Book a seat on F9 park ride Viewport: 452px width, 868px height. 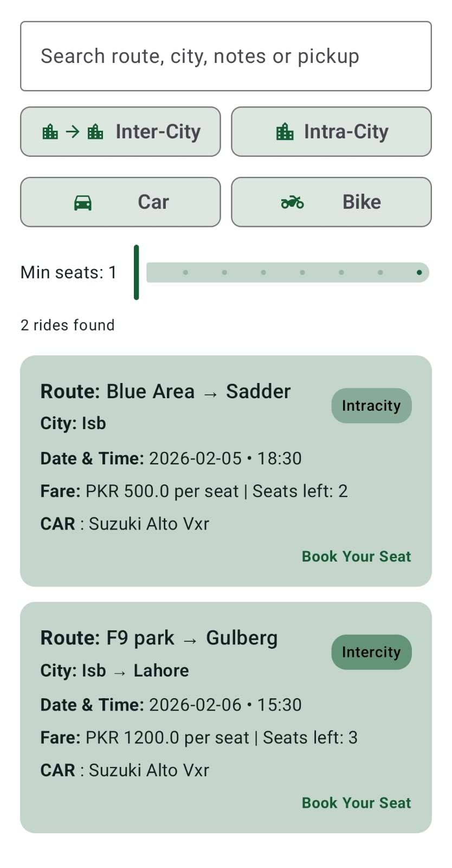tap(356, 803)
